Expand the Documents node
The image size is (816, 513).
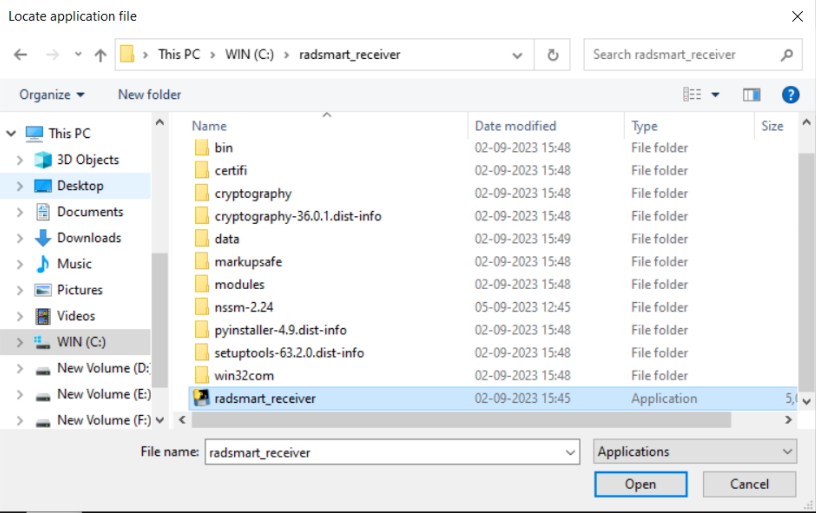tap(19, 212)
